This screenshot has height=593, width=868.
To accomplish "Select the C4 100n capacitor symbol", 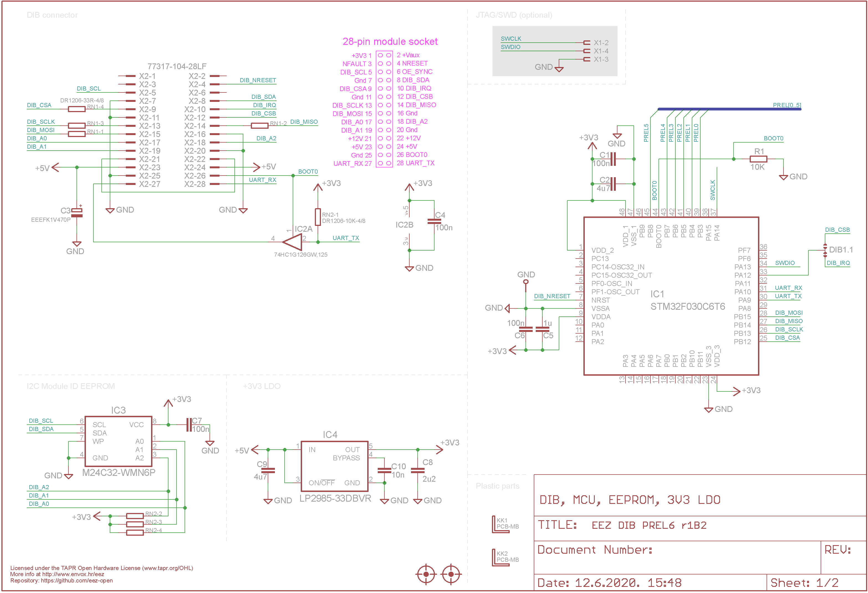I will 434,221.
